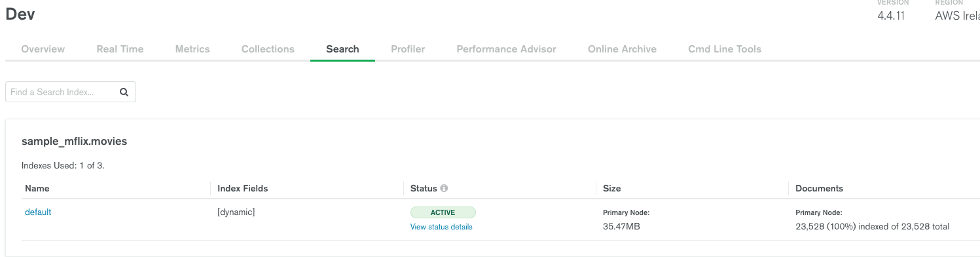The width and height of the screenshot is (980, 257).
Task: Click the Index Fields column header
Action: click(x=243, y=188)
